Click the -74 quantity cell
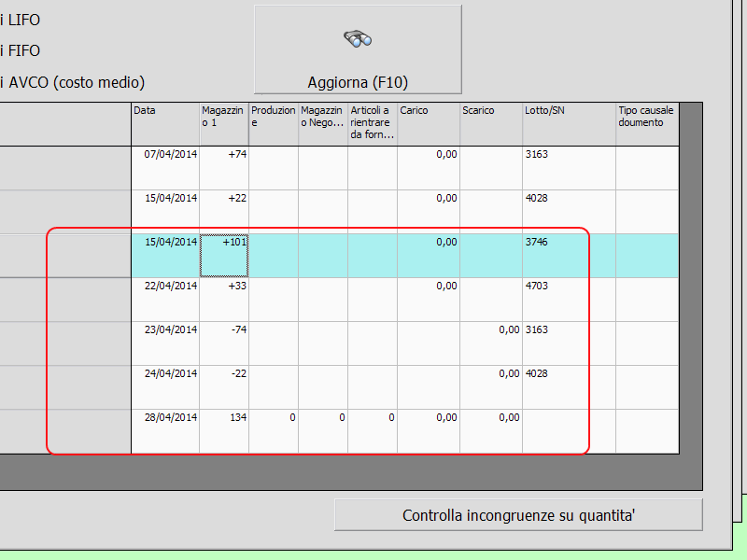 224,343
